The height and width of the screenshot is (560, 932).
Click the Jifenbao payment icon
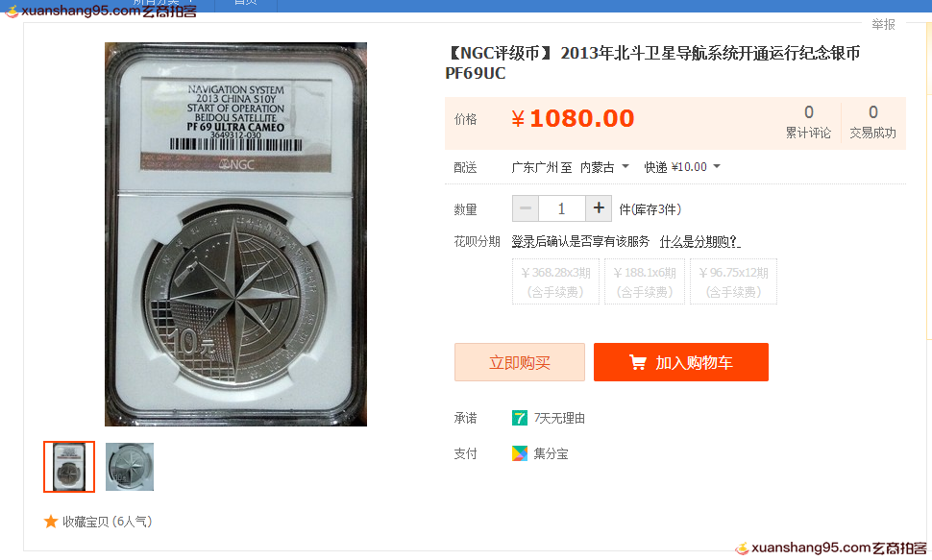[x=520, y=453]
